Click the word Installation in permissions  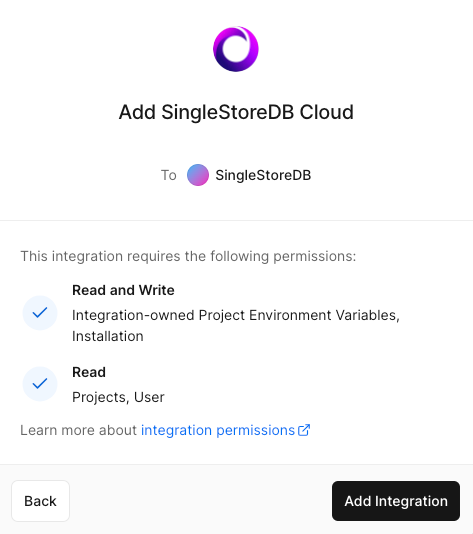tap(108, 336)
